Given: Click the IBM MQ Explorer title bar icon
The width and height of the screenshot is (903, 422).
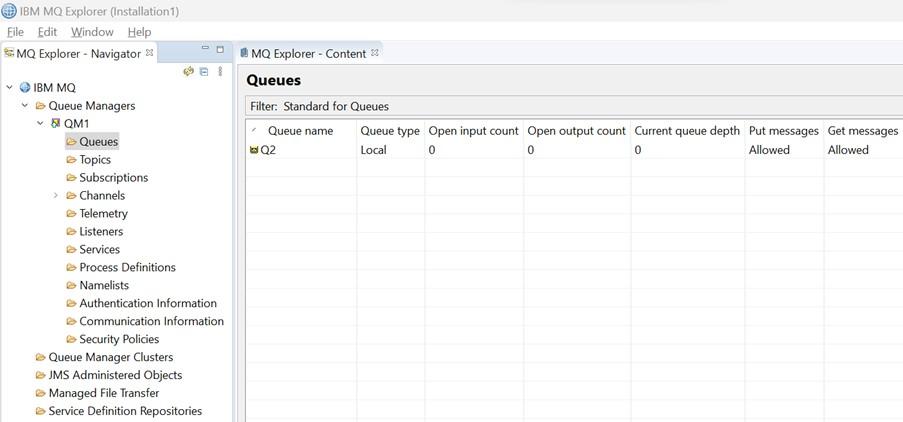Looking at the screenshot, I should click(x=9, y=11).
